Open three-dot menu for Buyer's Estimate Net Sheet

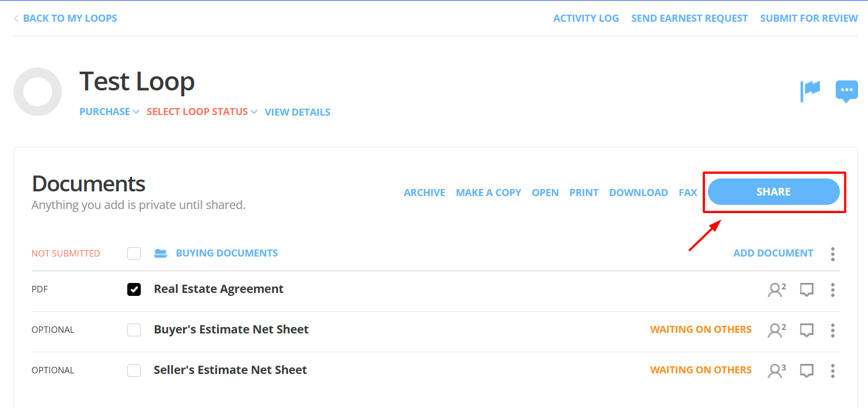(x=832, y=330)
